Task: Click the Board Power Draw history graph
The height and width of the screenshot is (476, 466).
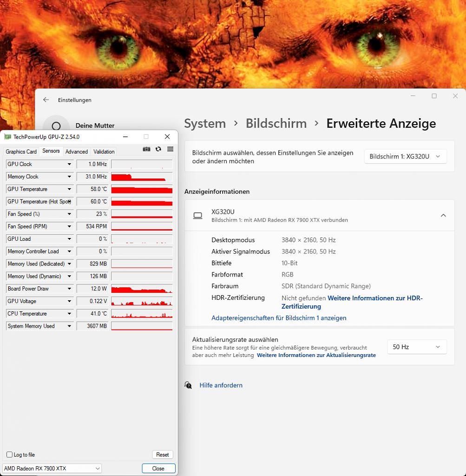Action: pyautogui.click(x=142, y=289)
